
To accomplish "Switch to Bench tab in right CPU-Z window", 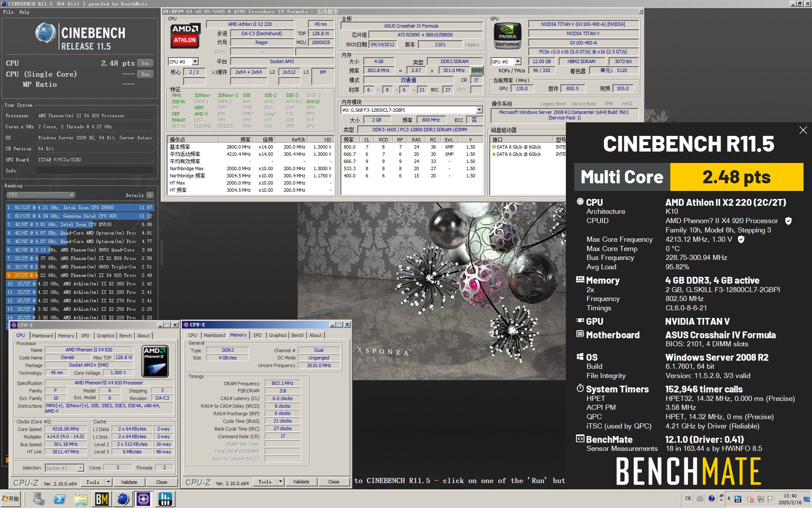I will click(x=297, y=335).
